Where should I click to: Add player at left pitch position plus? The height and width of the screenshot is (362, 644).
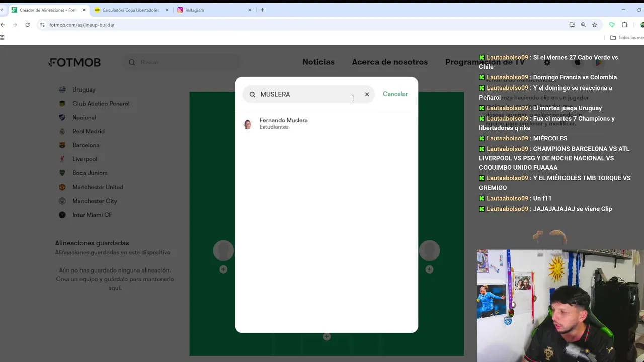click(x=223, y=269)
